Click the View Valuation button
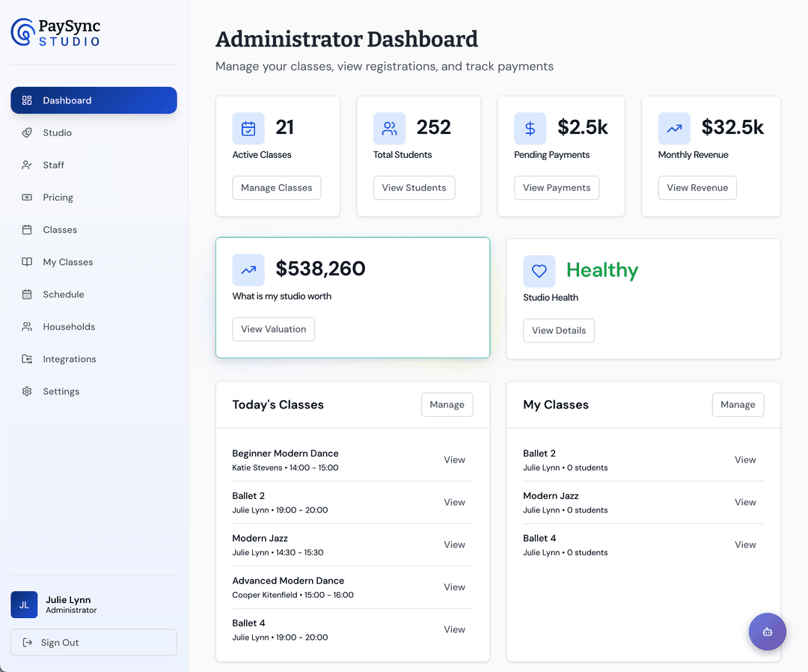The height and width of the screenshot is (672, 808). (x=273, y=329)
